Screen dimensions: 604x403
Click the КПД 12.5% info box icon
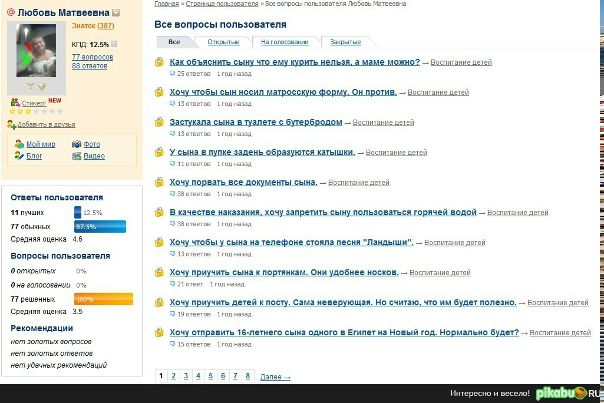tap(114, 44)
